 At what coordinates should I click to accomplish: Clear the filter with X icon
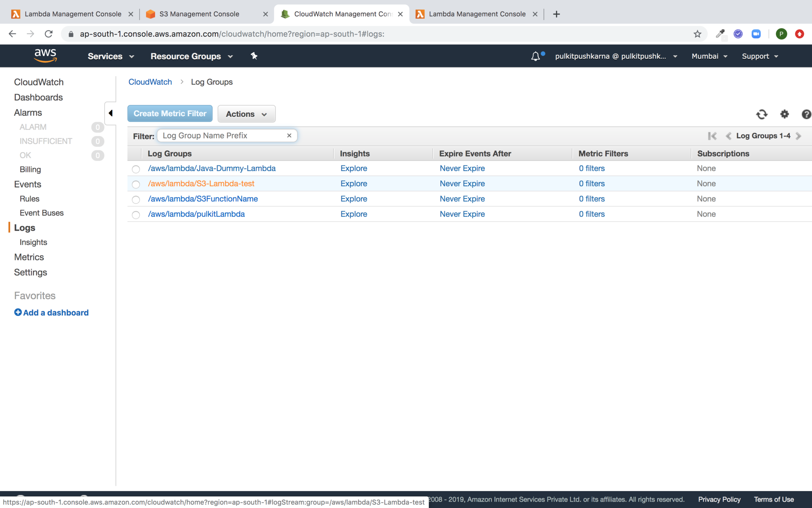pos(289,135)
